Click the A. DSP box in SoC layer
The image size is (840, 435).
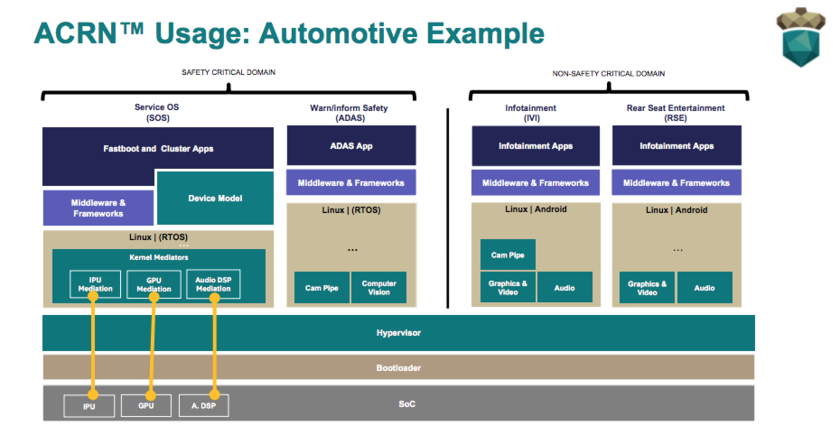tap(204, 405)
